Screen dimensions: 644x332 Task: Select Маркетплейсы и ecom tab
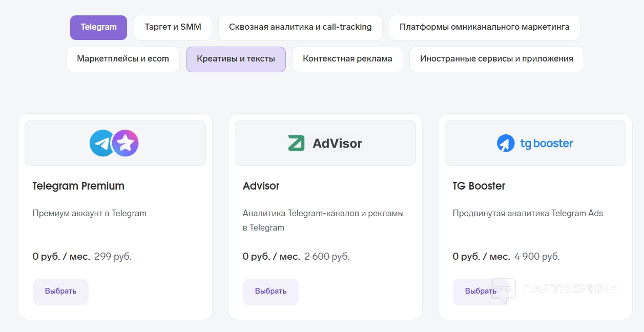pos(123,59)
